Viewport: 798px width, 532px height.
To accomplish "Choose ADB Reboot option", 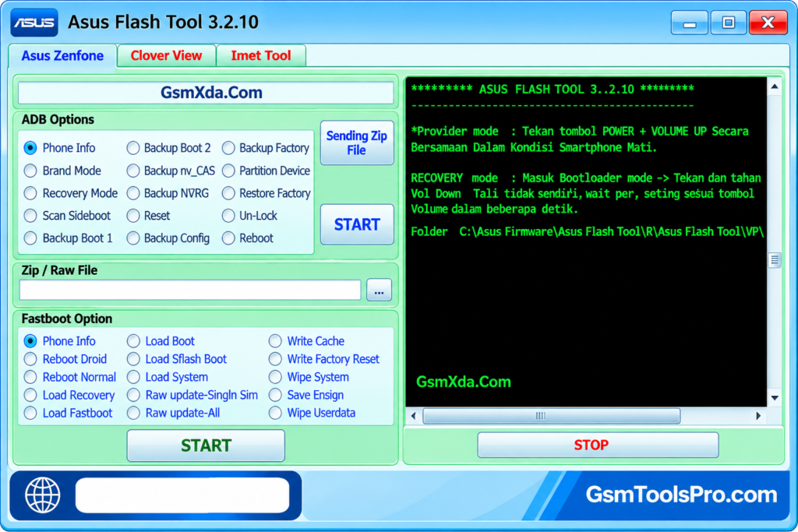I will 228,238.
